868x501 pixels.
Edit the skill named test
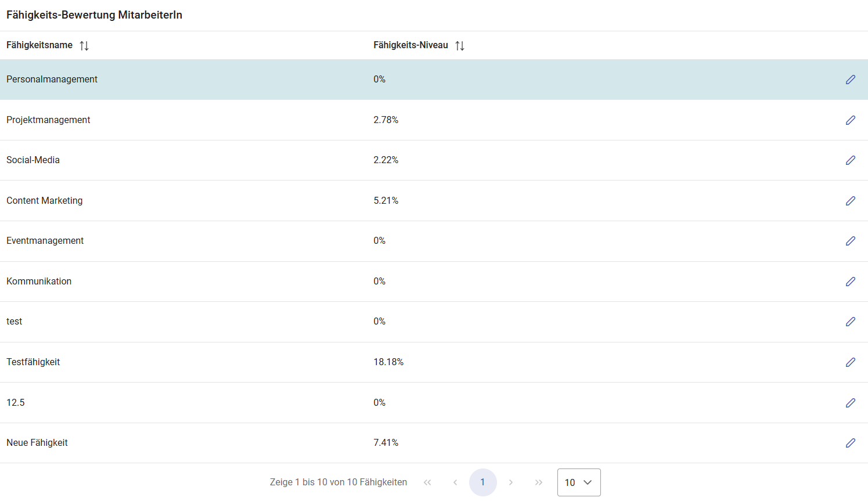click(x=851, y=322)
